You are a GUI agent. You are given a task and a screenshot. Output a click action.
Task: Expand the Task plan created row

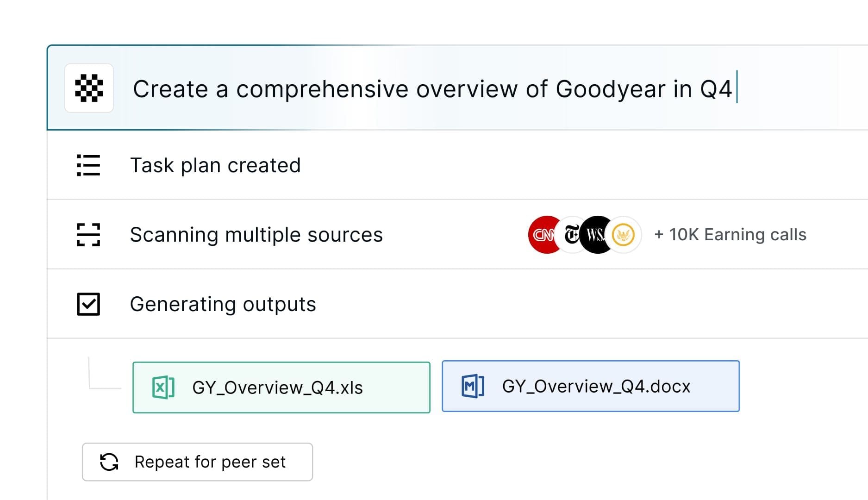[x=215, y=165]
